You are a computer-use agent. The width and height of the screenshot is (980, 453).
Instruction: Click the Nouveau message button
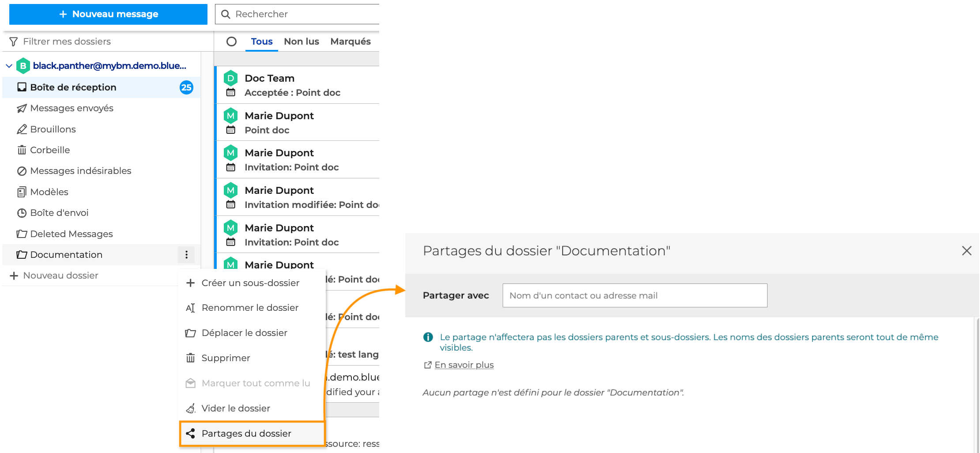[108, 14]
